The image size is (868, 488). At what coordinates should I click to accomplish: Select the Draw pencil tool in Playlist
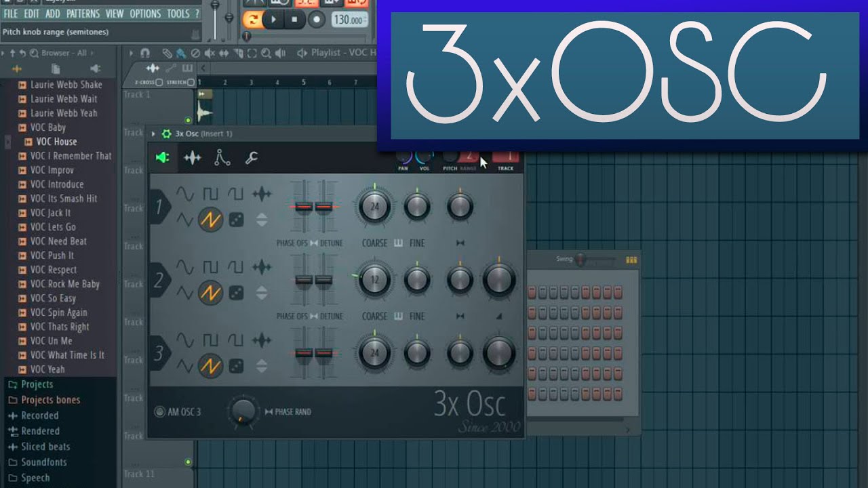[x=167, y=53]
